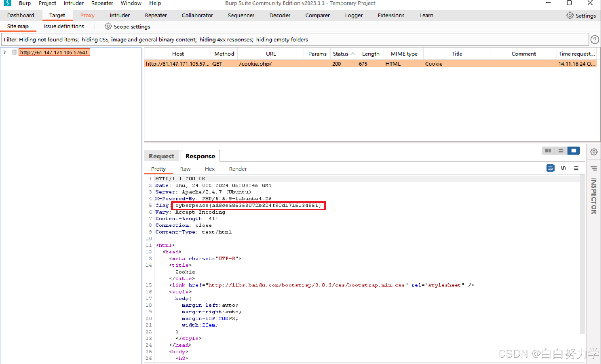Click the cyberpeace flag header value
The height and width of the screenshot is (364, 601).
click(x=248, y=206)
